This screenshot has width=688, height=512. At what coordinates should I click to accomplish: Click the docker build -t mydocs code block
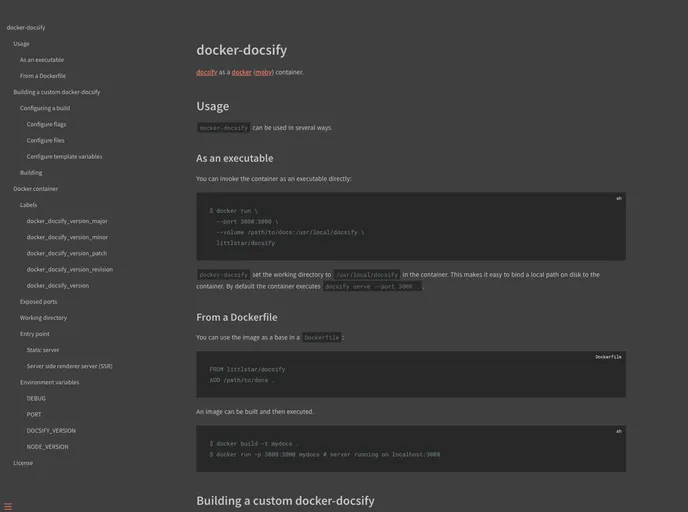(411, 449)
